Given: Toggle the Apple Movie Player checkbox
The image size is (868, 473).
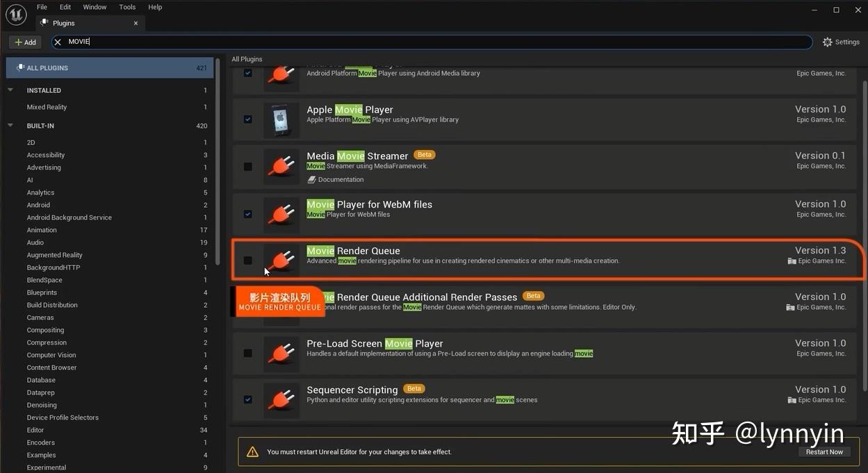Looking at the screenshot, I should [248, 119].
